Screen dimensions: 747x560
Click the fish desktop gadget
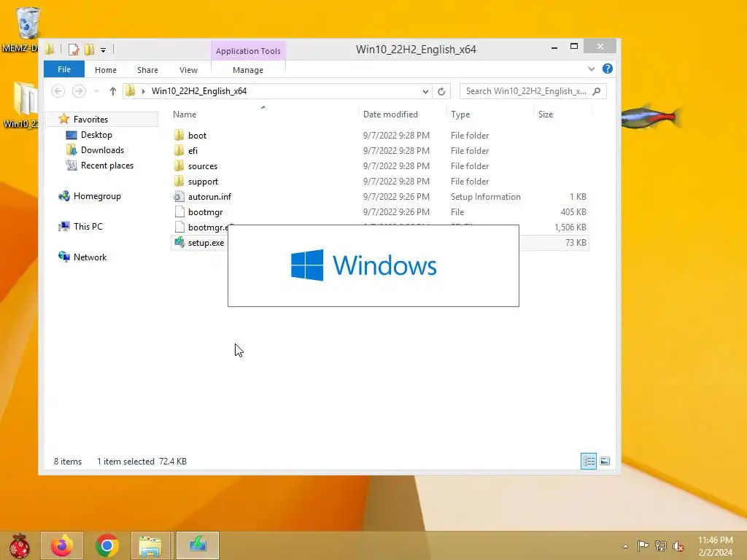pyautogui.click(x=651, y=116)
